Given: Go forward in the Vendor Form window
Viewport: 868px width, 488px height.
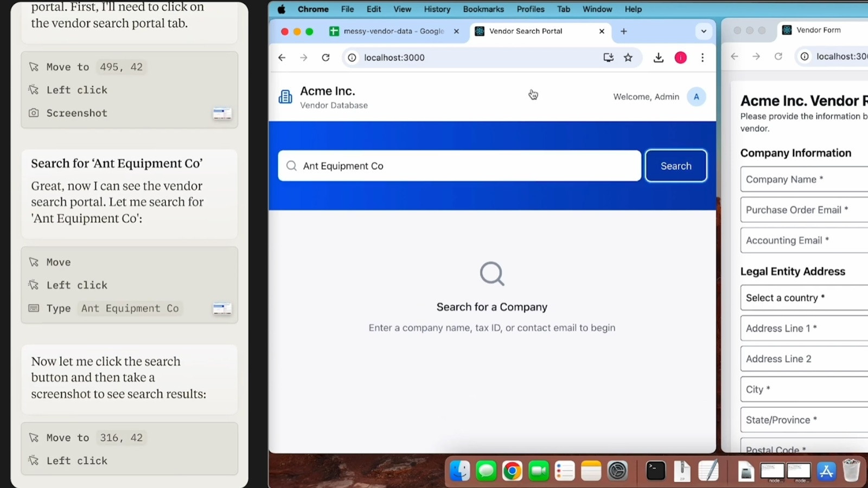Looking at the screenshot, I should coord(756,56).
